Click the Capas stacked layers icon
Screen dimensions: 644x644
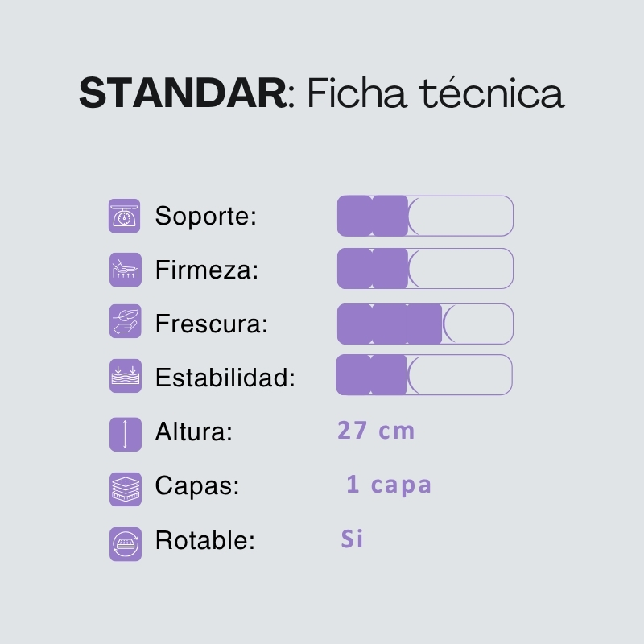coord(125,488)
